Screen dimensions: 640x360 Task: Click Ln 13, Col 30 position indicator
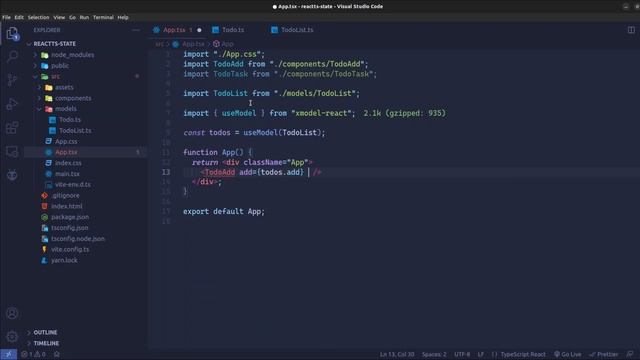(397, 354)
